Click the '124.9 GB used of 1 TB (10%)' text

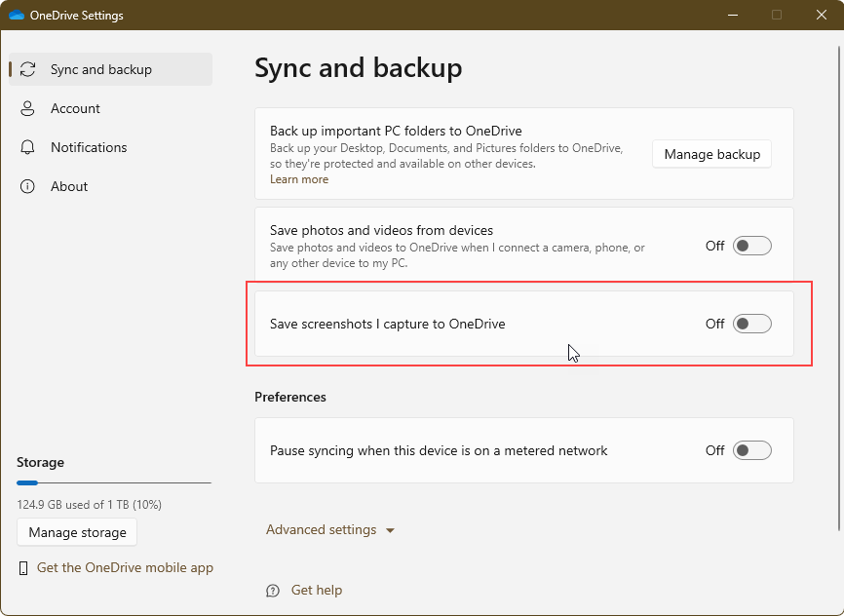tap(90, 505)
